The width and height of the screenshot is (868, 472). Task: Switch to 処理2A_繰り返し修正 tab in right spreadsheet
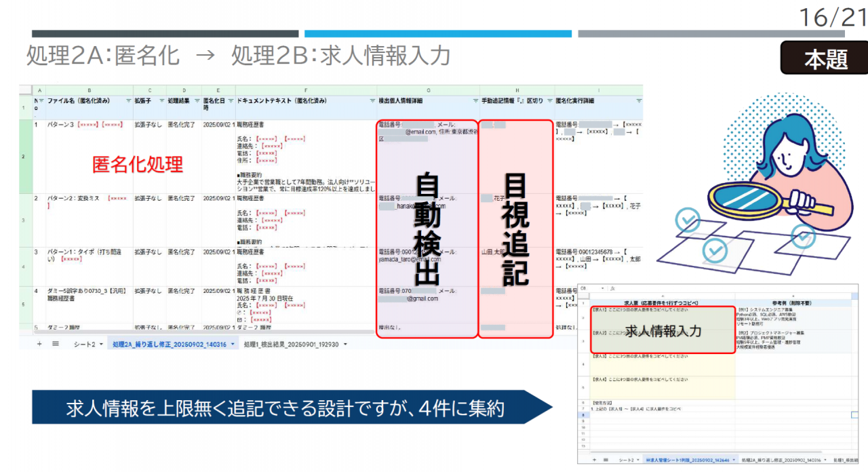tap(782, 460)
